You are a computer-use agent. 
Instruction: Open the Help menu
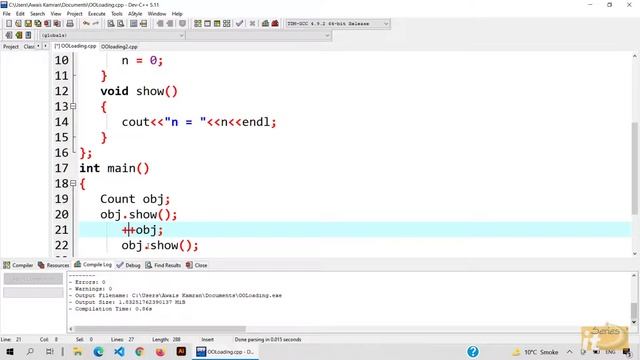click(x=177, y=14)
